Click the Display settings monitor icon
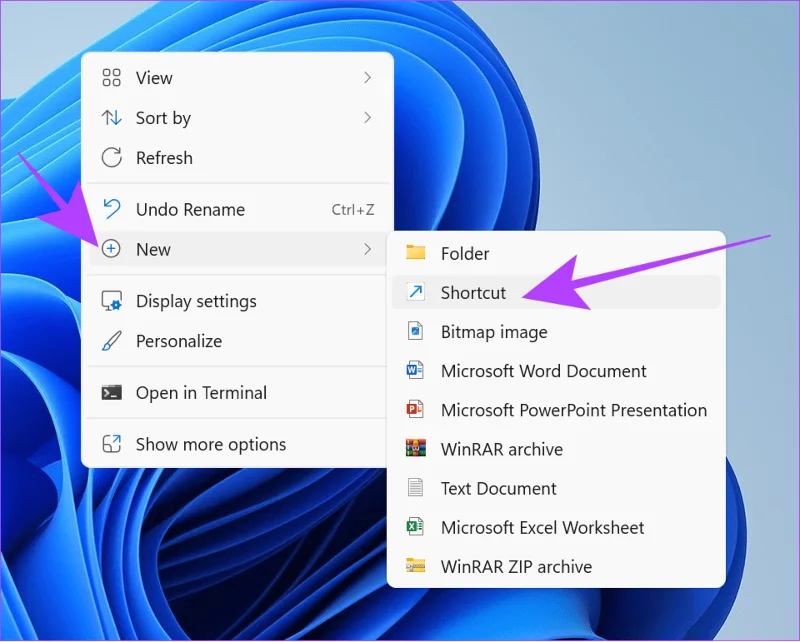This screenshot has height=642, width=800. (x=111, y=301)
